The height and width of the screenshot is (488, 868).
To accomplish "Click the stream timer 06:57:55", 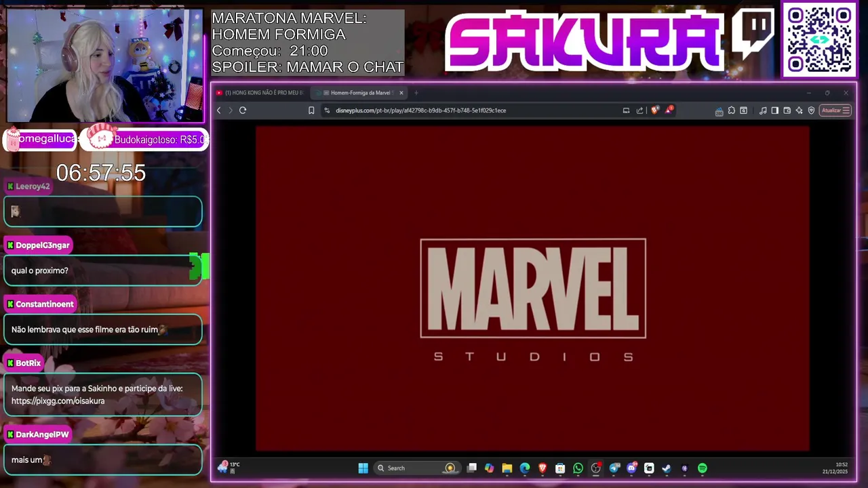I will coord(101,173).
